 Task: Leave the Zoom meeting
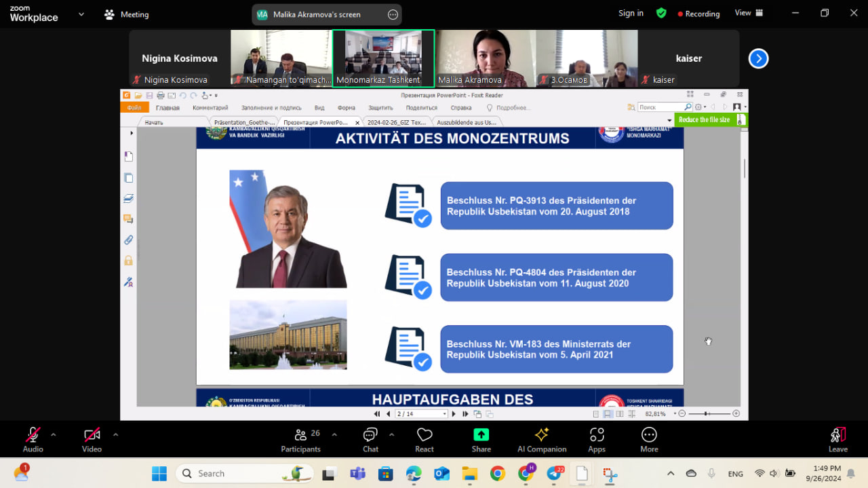tap(837, 439)
